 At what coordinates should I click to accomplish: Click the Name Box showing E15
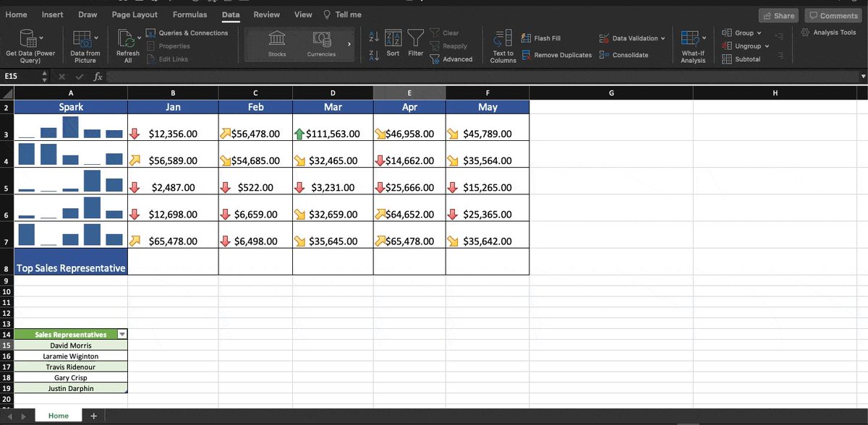[22, 77]
